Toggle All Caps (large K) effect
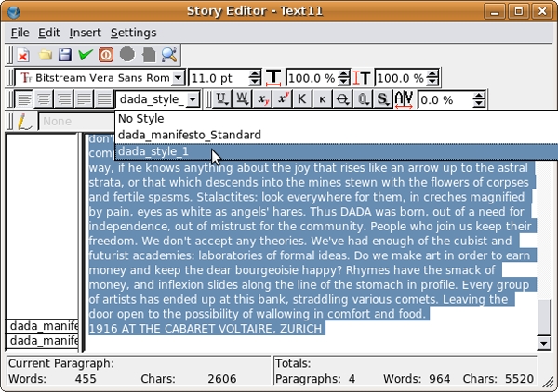 301,99
